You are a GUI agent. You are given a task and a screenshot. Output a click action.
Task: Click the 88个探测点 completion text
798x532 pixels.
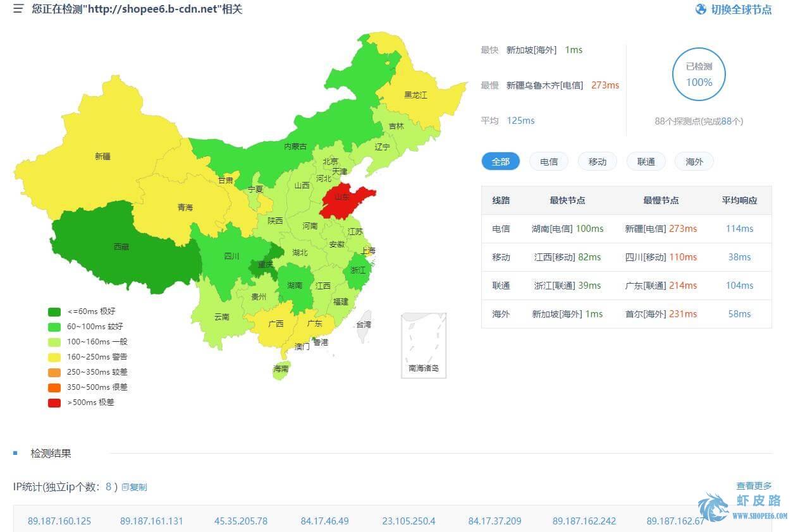699,121
